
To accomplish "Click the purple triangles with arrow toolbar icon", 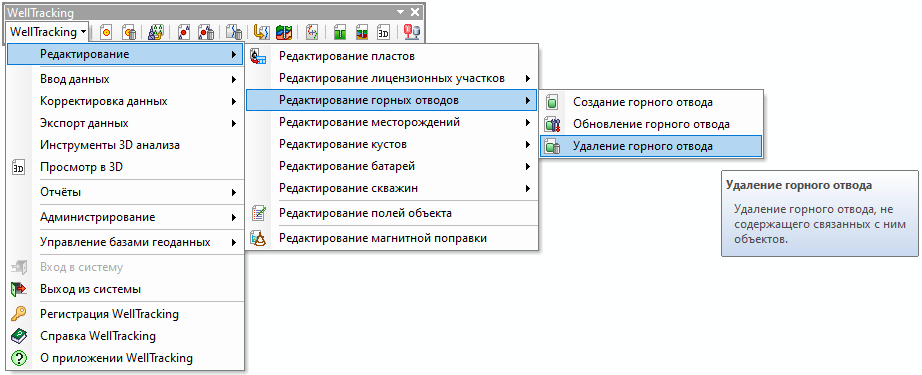I will (155, 32).
